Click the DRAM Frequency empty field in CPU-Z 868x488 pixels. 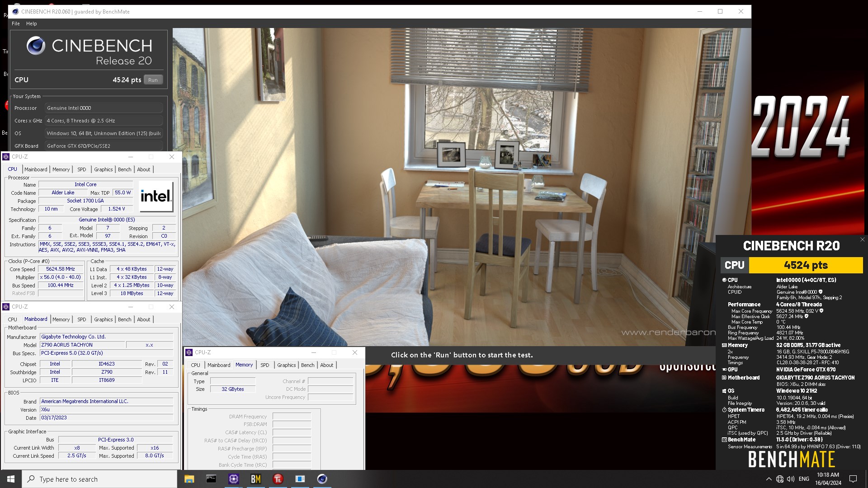point(292,417)
